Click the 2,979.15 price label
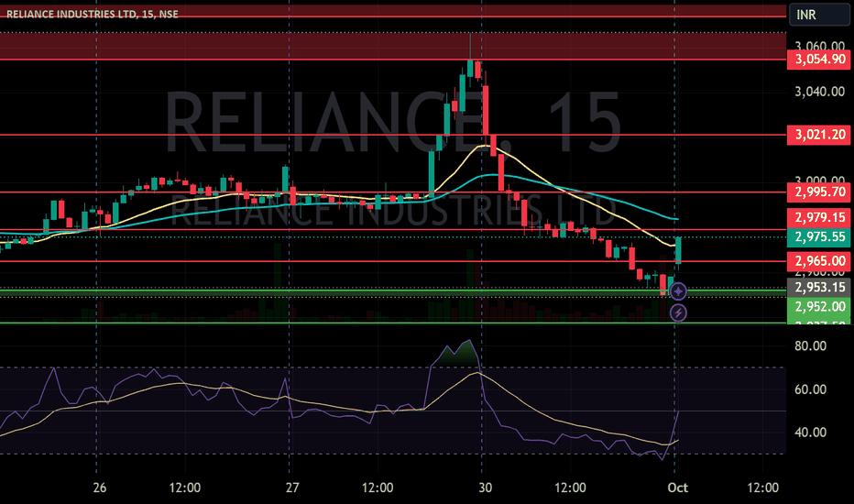The height and width of the screenshot is (504, 854). point(818,218)
